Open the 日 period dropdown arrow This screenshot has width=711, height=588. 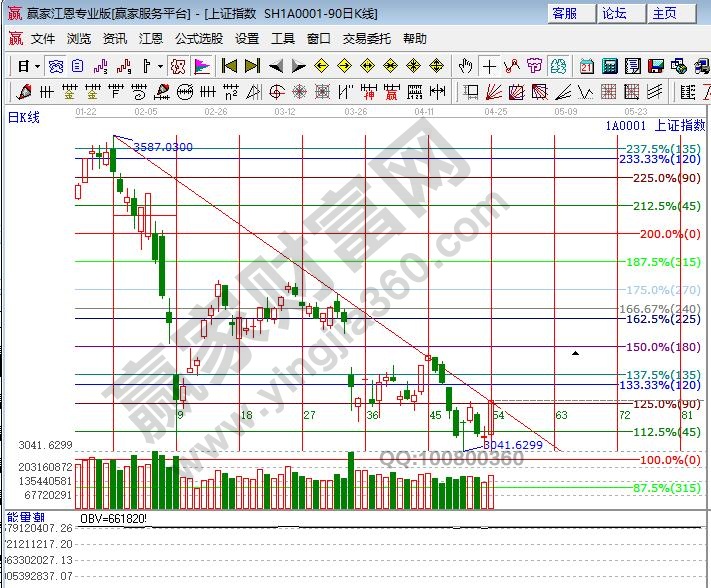pyautogui.click(x=37, y=67)
